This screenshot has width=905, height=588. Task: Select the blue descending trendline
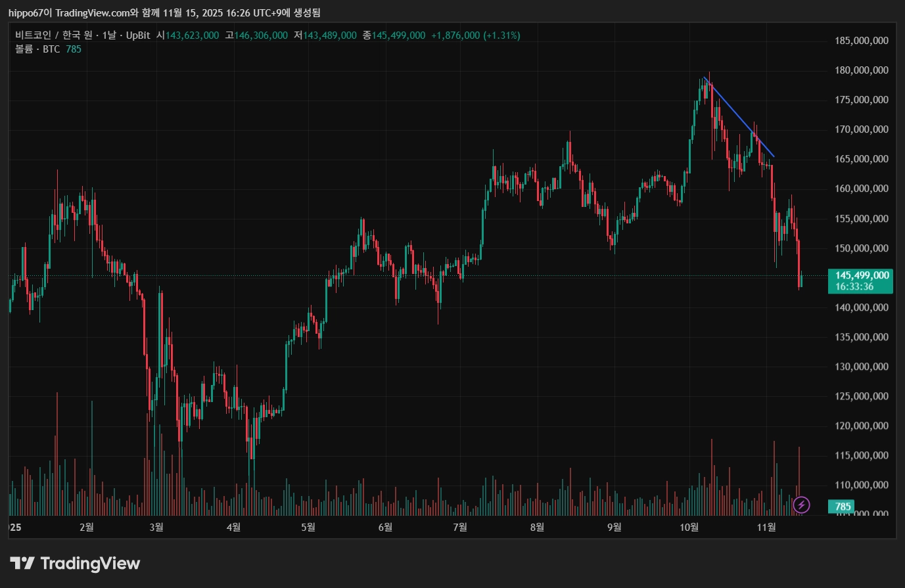tap(738, 117)
